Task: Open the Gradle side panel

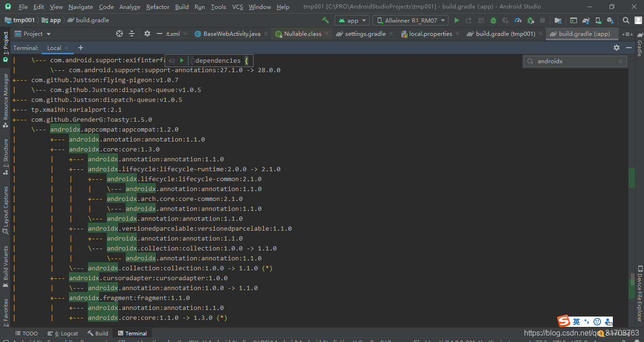Action: [639, 44]
